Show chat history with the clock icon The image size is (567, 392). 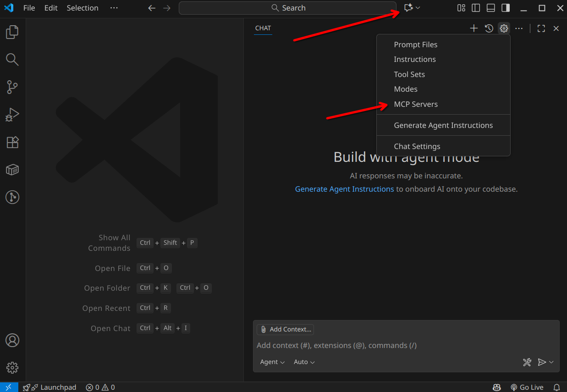point(489,28)
